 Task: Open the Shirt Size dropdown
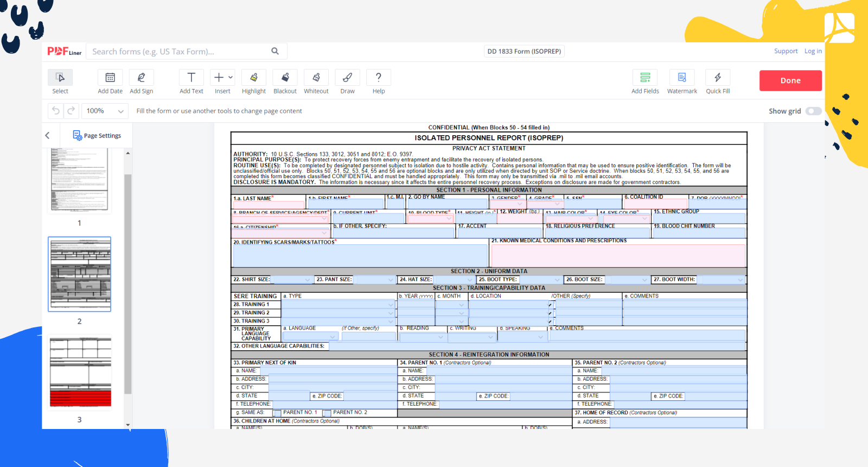[291, 280]
